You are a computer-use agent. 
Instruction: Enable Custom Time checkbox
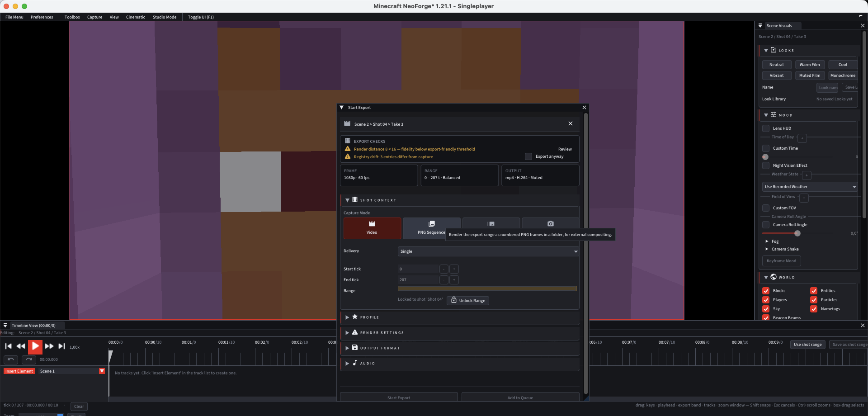766,148
